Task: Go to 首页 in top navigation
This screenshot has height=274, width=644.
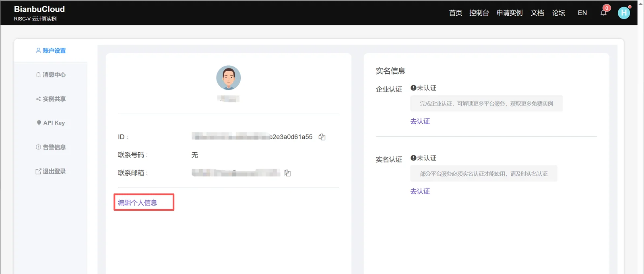Action: point(456,13)
